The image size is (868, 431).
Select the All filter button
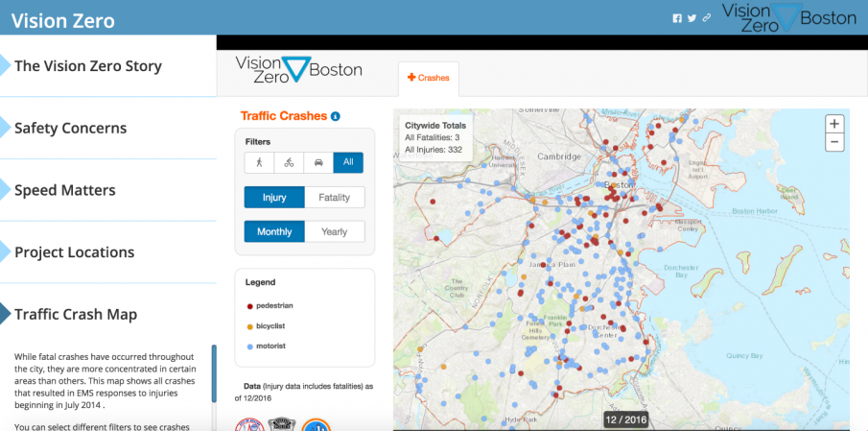click(x=348, y=163)
